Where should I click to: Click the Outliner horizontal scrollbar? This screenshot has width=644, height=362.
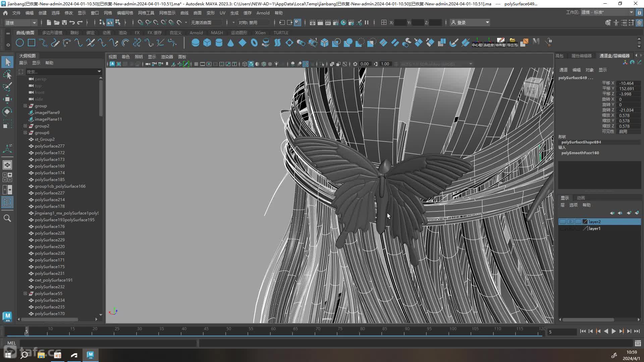point(50,319)
